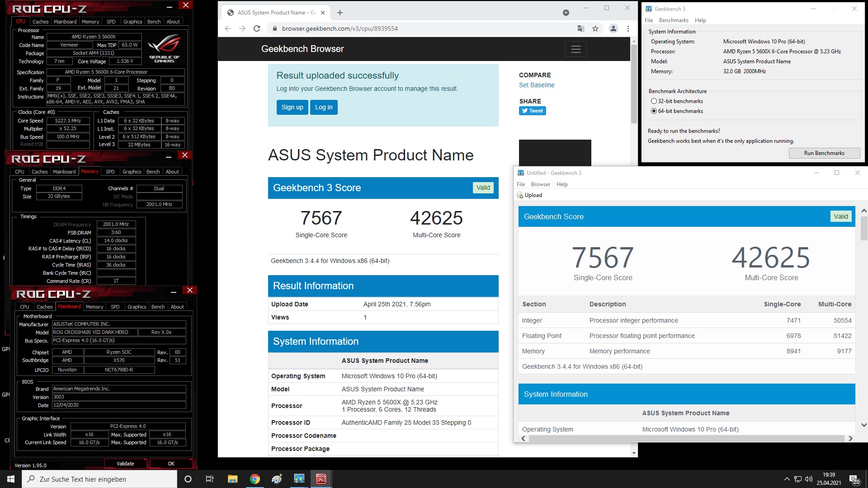Click Validate button in CPU-Z
Image resolution: width=868 pixels, height=488 pixels.
[125, 464]
